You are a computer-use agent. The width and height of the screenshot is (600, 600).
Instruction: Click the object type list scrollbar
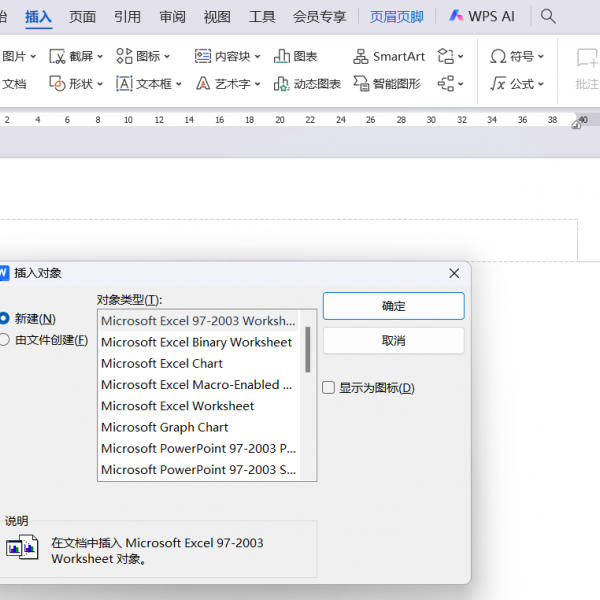pos(308,349)
